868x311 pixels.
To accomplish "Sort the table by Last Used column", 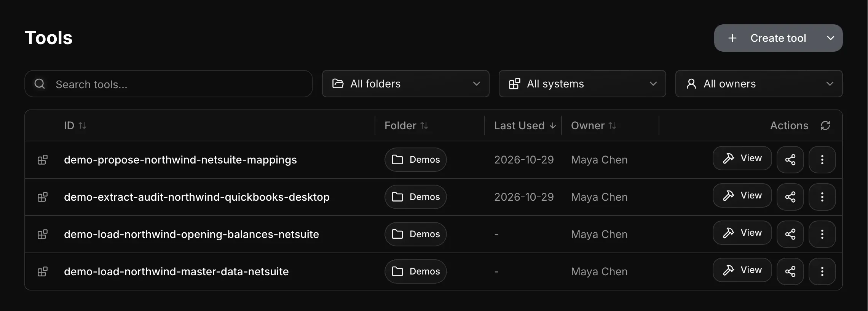I will coord(525,125).
